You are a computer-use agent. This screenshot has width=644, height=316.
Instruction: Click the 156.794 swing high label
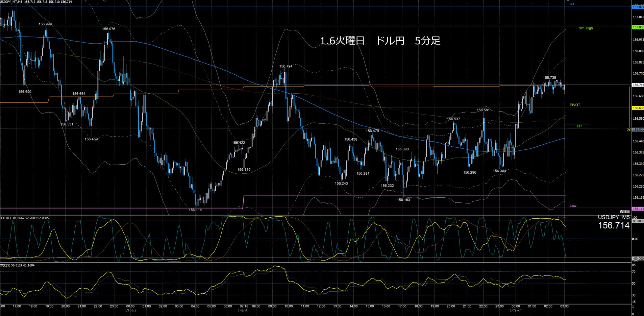[286, 66]
